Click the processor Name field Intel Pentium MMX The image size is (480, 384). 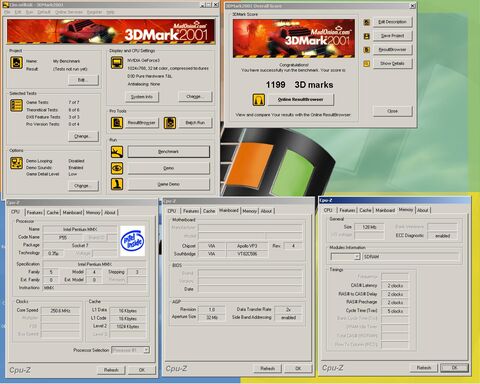pyautogui.click(x=80, y=229)
